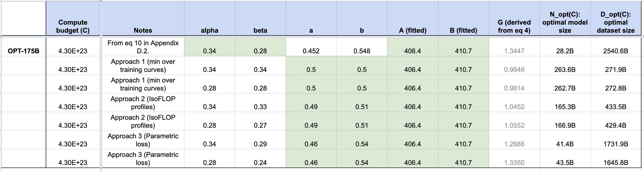644x171 pixels.
Task: Click the alpha column header
Action: point(209,18)
